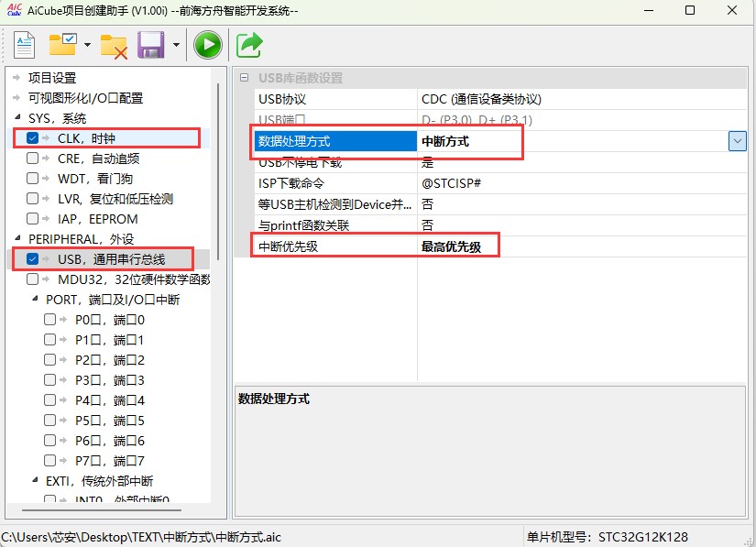Click the new project document icon
Viewport: 756px width, 547px height.
pos(24,45)
